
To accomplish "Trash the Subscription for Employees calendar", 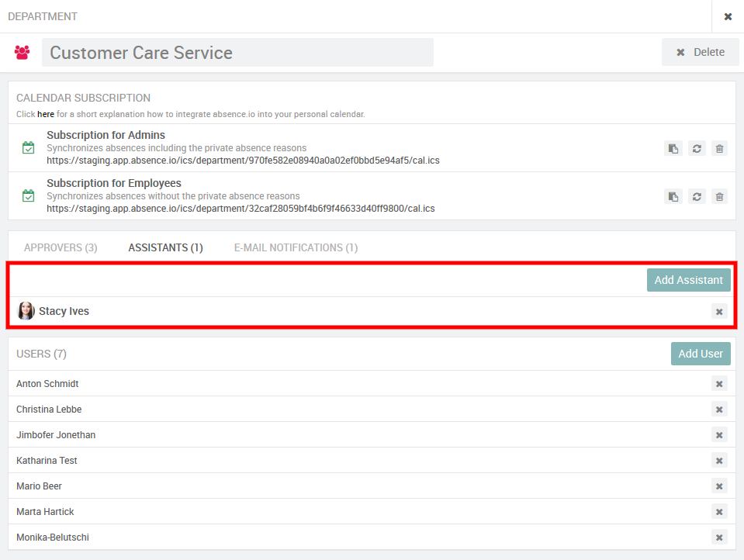I will pos(720,197).
